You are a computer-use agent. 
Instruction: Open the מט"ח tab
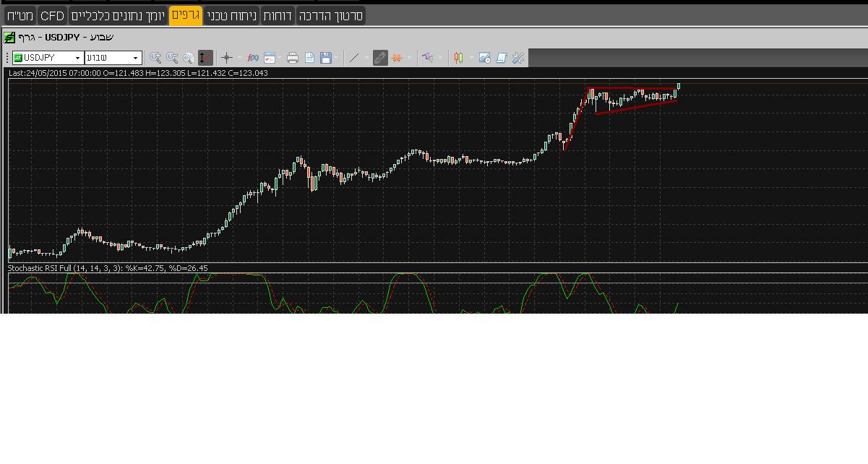pyautogui.click(x=20, y=15)
